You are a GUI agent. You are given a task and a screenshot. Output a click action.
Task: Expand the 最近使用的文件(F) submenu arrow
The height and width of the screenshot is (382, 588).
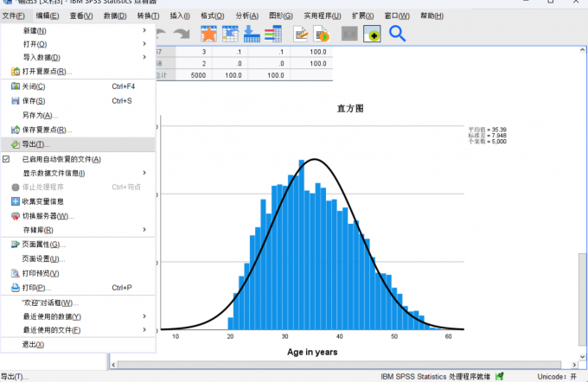click(144, 330)
